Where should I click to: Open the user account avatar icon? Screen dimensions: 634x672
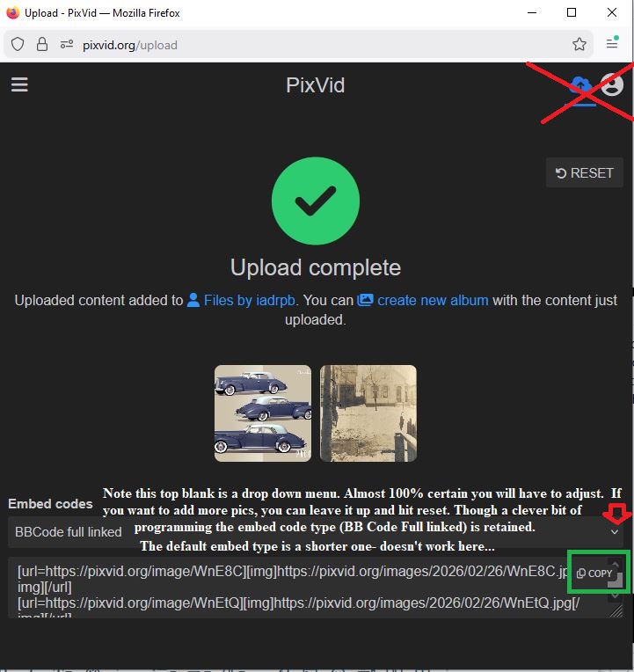click(612, 84)
